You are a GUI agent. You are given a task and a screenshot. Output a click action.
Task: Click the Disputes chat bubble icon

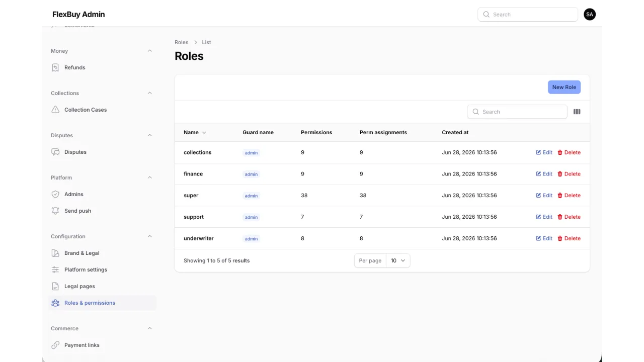pyautogui.click(x=55, y=152)
